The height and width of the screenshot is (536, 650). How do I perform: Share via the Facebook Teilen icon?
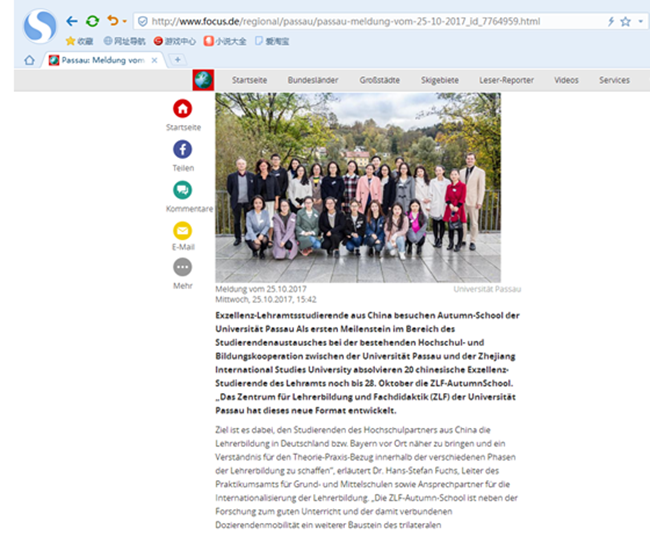tap(182, 149)
